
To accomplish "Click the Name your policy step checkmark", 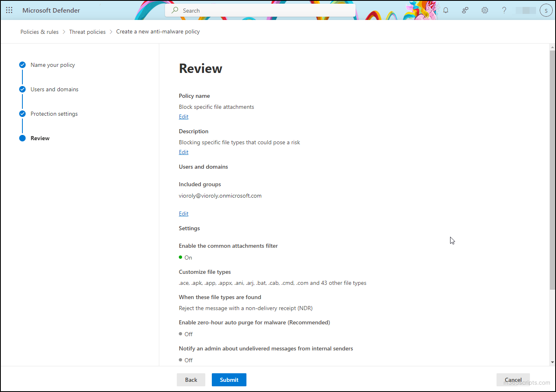I will click(x=22, y=65).
